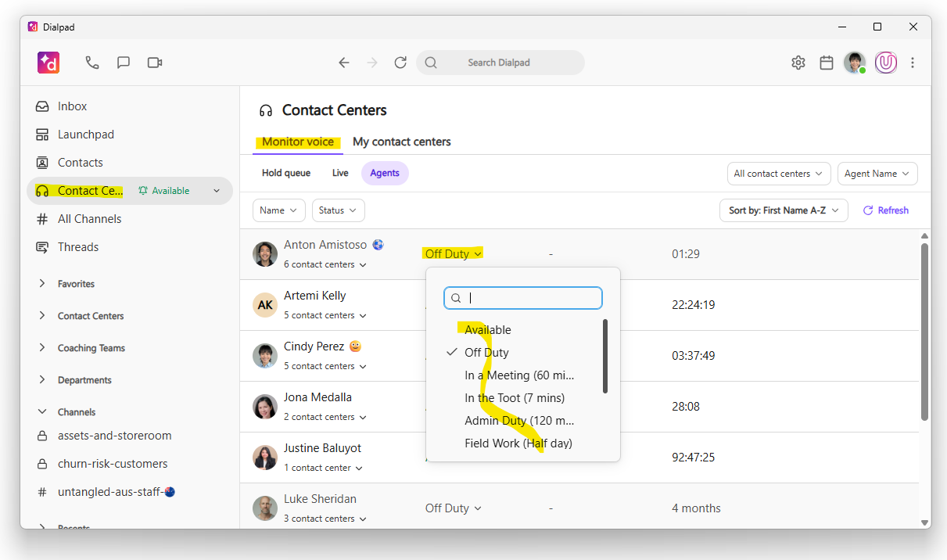The height and width of the screenshot is (560, 947).
Task: Click the Dialpad logo icon
Action: point(48,63)
